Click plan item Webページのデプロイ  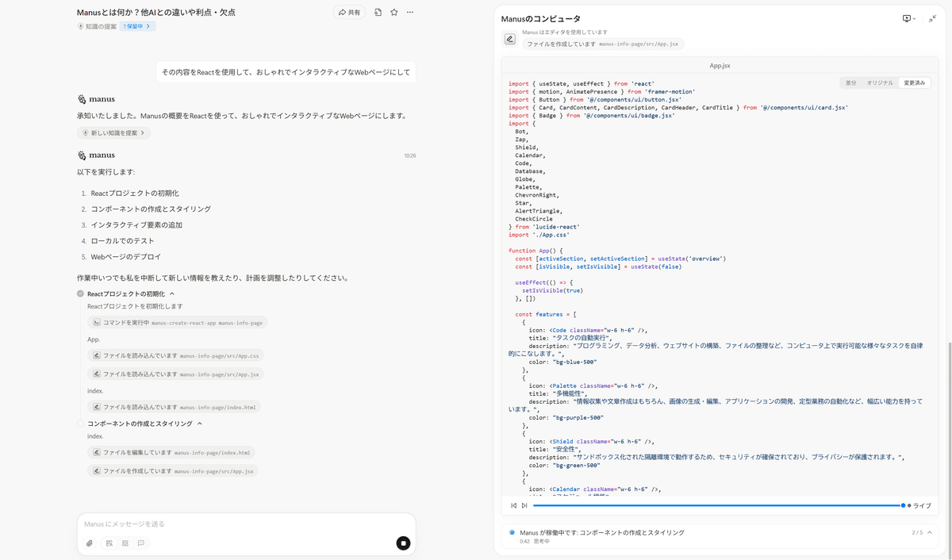pyautogui.click(x=126, y=256)
